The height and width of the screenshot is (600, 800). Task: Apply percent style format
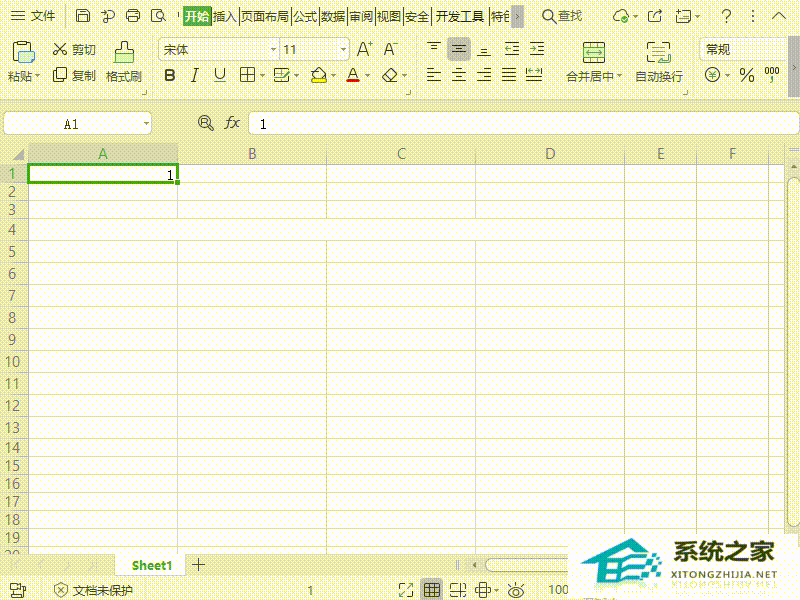[747, 76]
